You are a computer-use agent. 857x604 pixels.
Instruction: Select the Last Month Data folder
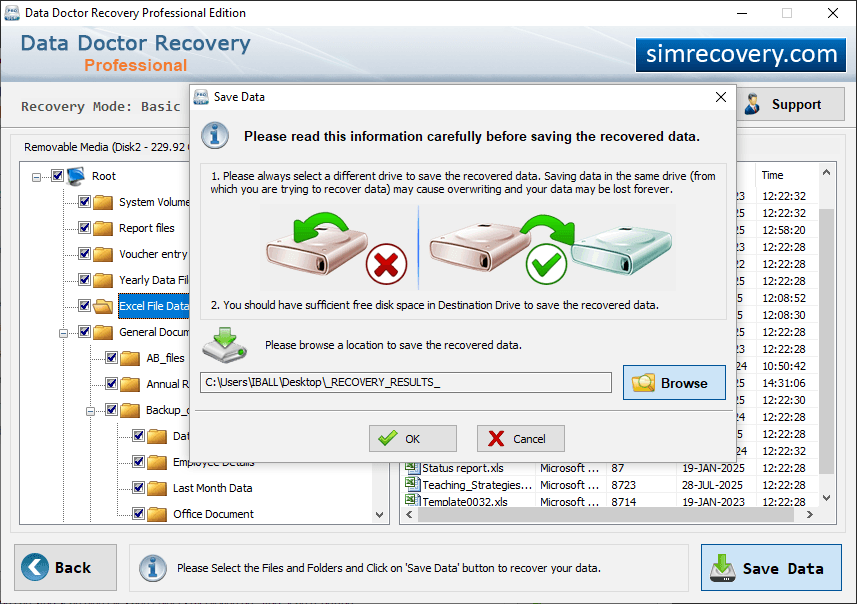pyautogui.click(x=213, y=488)
